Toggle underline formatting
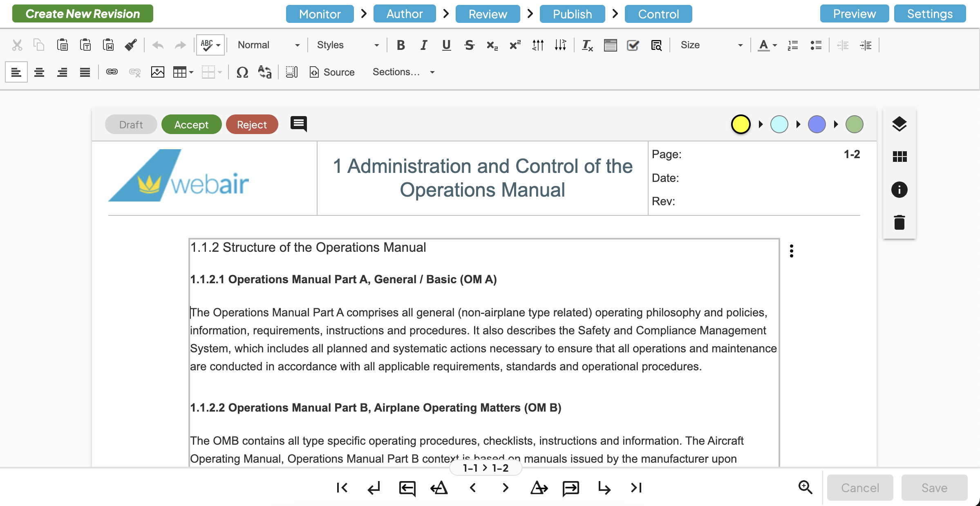 pyautogui.click(x=447, y=45)
